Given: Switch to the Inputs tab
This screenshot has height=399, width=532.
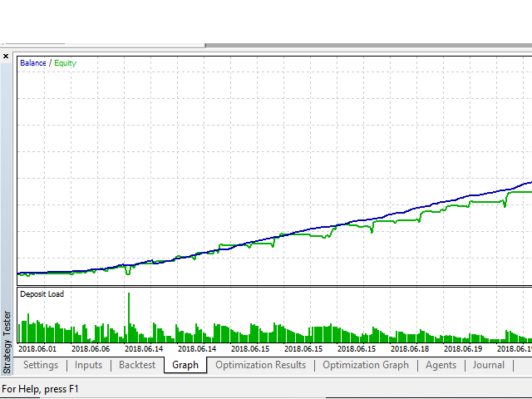Looking at the screenshot, I should tap(89, 365).
